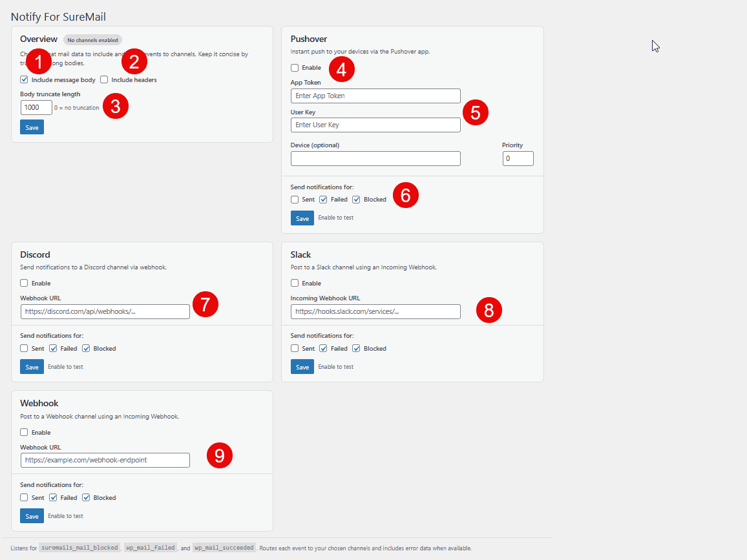This screenshot has height=560, width=747.
Task: Save the Overview settings
Action: (32, 127)
